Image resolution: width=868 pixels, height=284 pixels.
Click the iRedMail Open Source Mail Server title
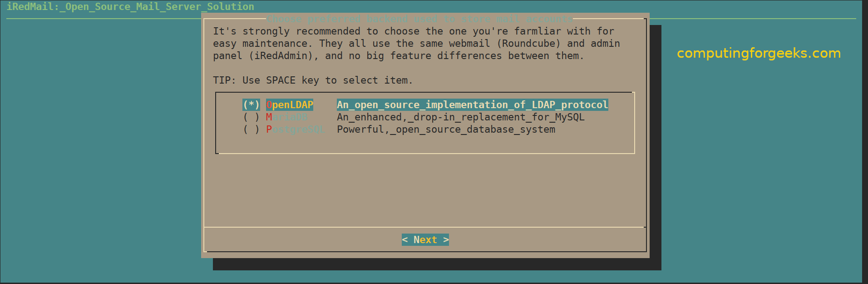click(x=130, y=7)
